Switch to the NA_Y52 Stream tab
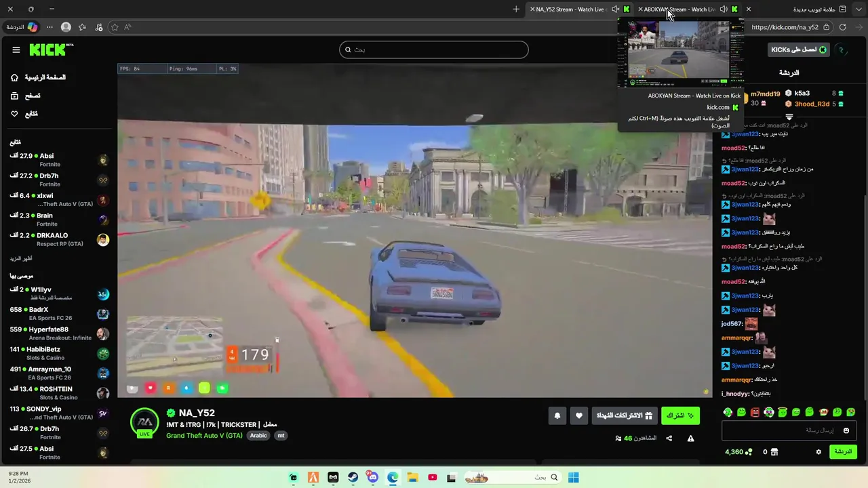The image size is (868, 488). click(580, 9)
